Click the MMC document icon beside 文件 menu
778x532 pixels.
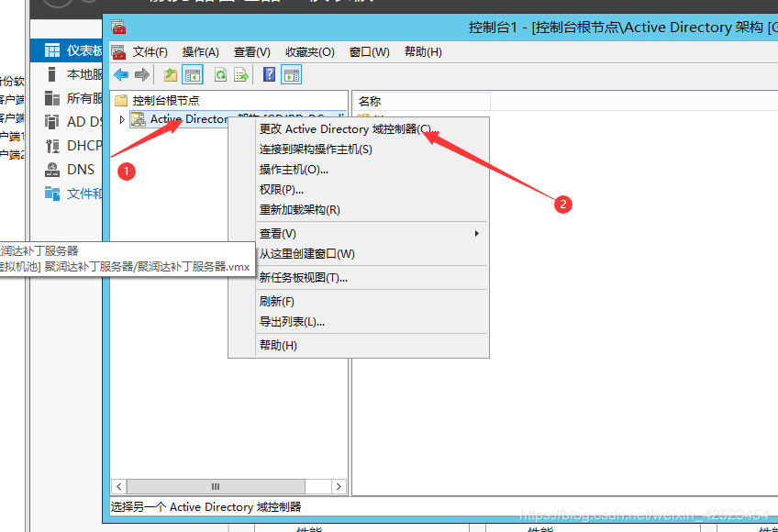118,51
